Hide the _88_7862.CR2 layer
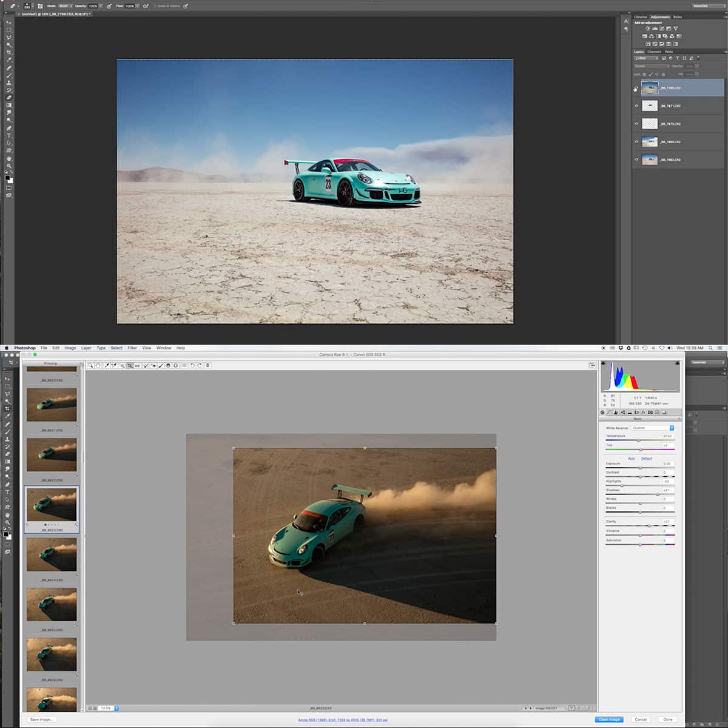728x728 pixels. [636, 160]
